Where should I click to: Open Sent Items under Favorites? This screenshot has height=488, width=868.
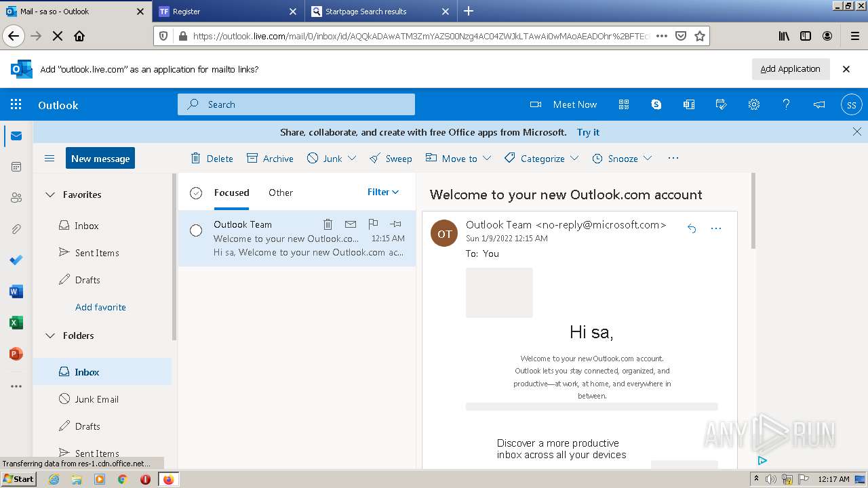coord(102,253)
